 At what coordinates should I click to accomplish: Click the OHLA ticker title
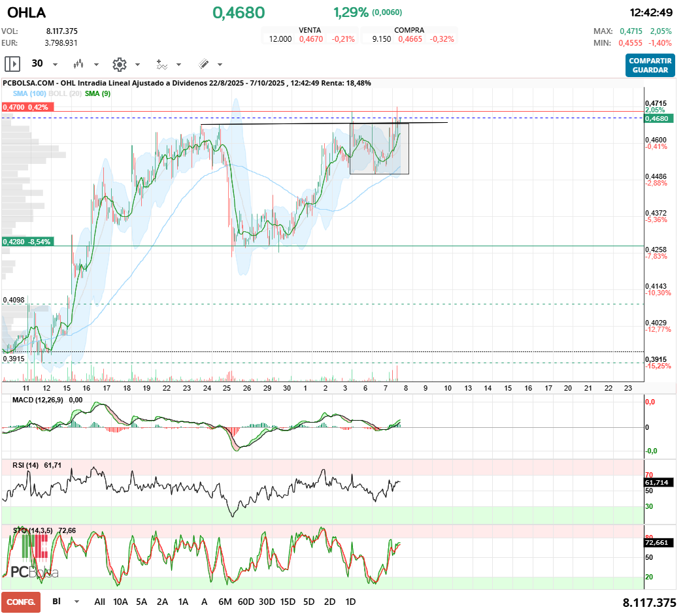tap(27, 12)
